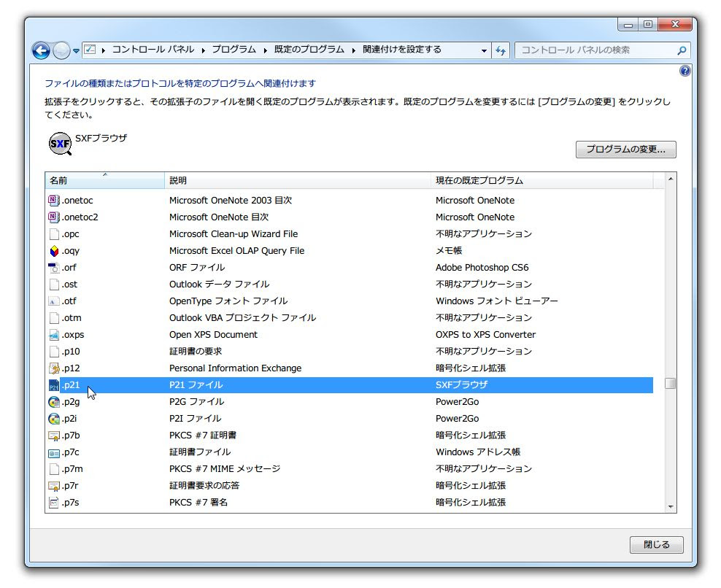
Task: Click the .p10 file icon
Action: coord(54,352)
